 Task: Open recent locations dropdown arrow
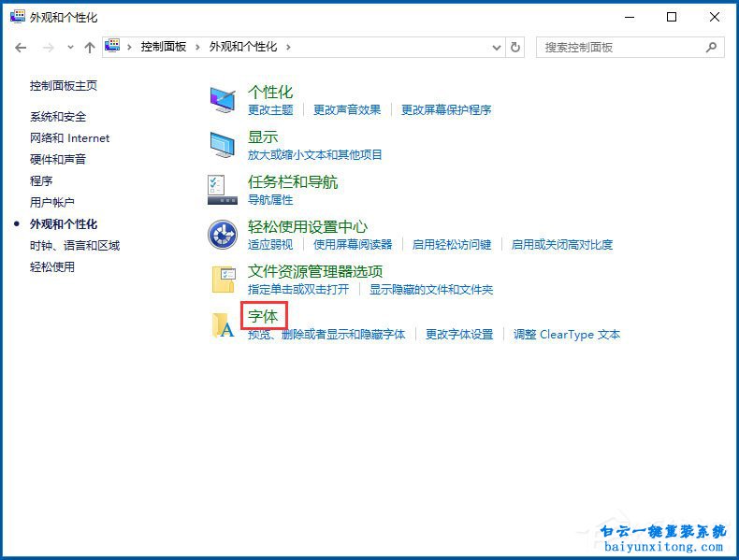[x=70, y=48]
